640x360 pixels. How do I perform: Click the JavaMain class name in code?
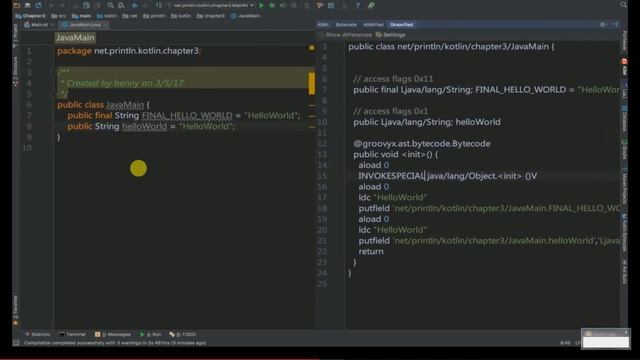[x=125, y=105]
